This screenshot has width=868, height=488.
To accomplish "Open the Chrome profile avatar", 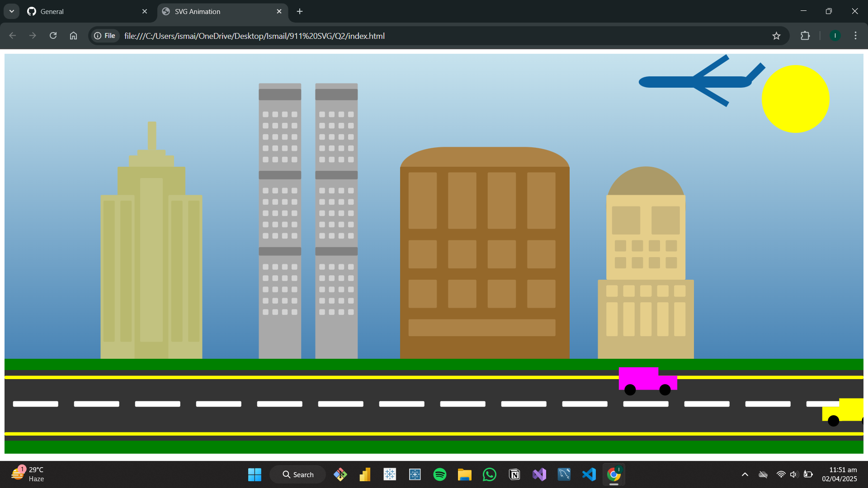I will (835, 36).
